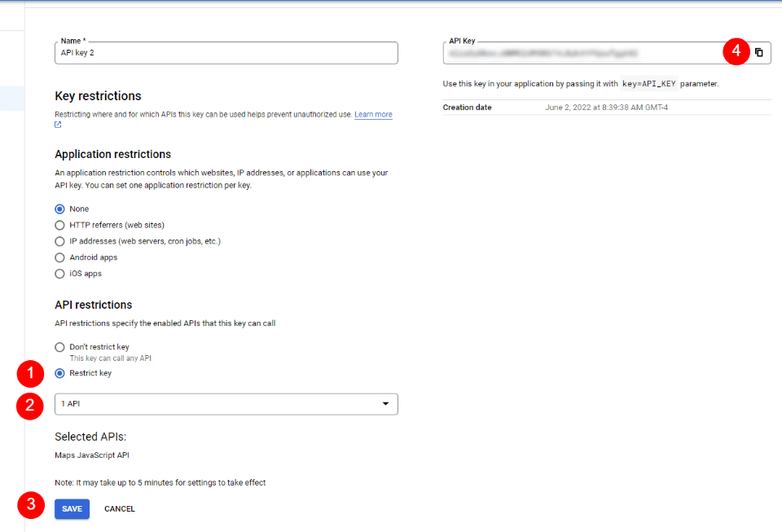
Task: Choose the iOS apps restriction
Action: pyautogui.click(x=59, y=274)
